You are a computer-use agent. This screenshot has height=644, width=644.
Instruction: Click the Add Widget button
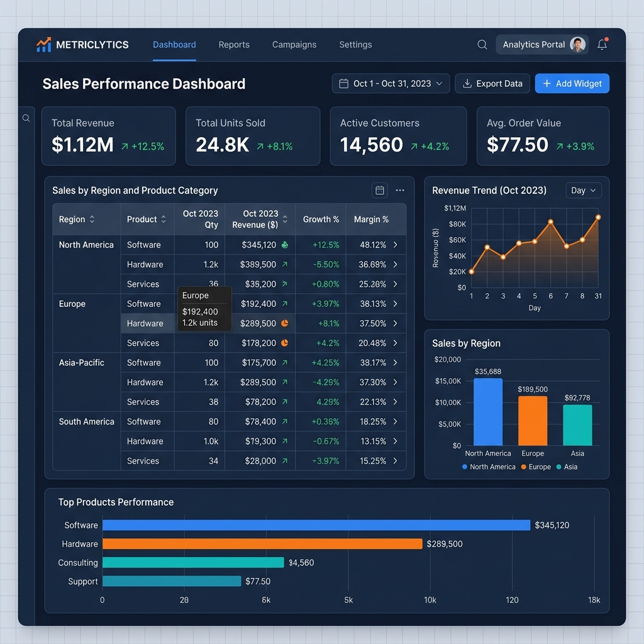tap(572, 84)
